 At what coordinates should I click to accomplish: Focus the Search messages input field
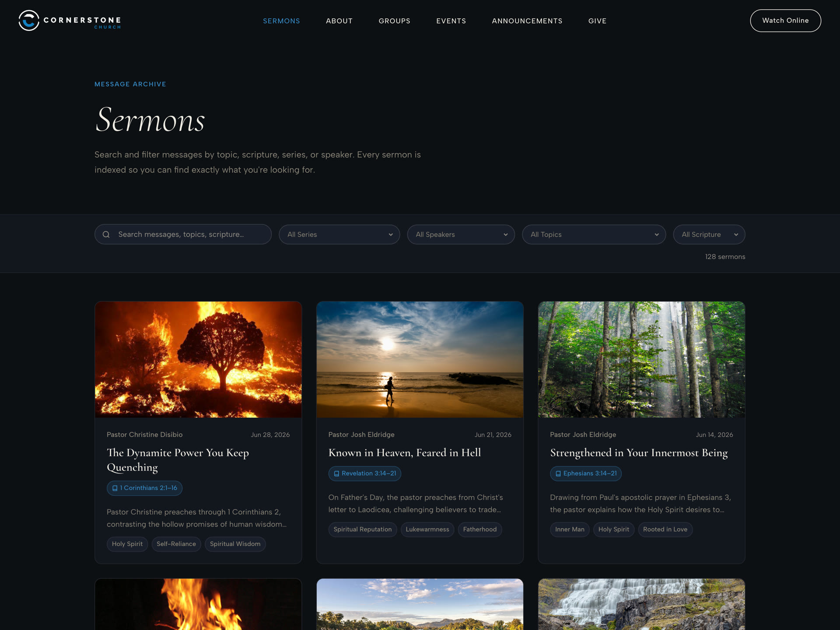[183, 234]
